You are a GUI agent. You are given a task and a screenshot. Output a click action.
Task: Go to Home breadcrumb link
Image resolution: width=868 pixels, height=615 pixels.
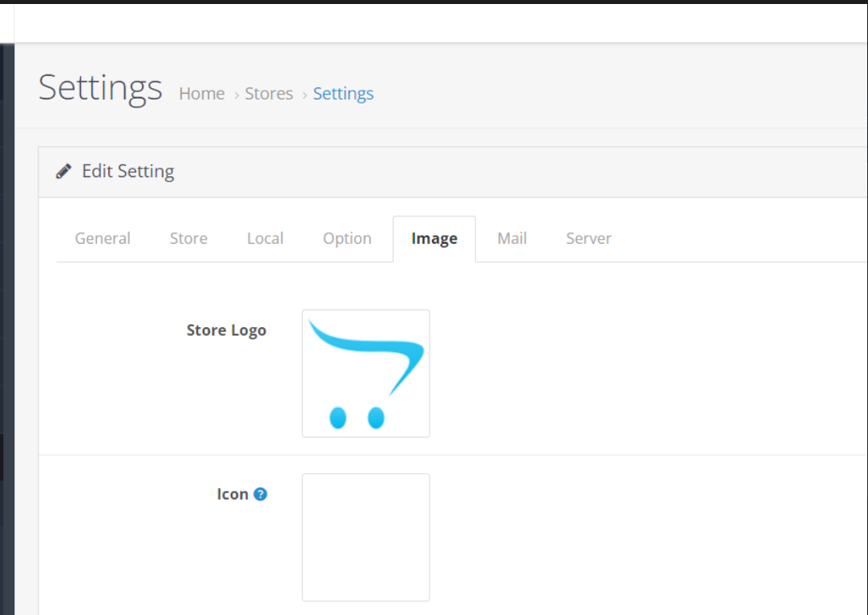[201, 94]
